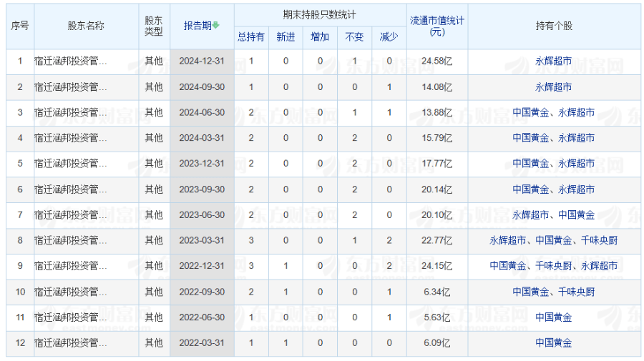
Task: Click shareholder name 宿迁涵邦投资管… in row 12
Action: click(x=71, y=342)
